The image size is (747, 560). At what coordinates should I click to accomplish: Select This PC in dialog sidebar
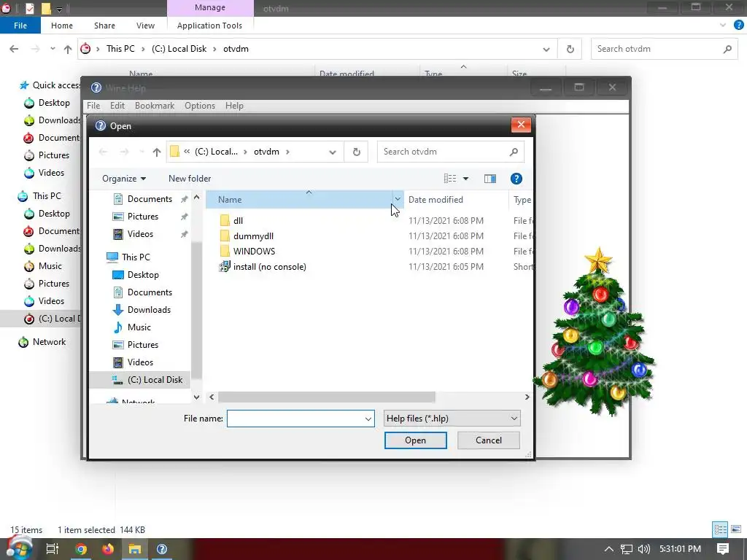135,257
